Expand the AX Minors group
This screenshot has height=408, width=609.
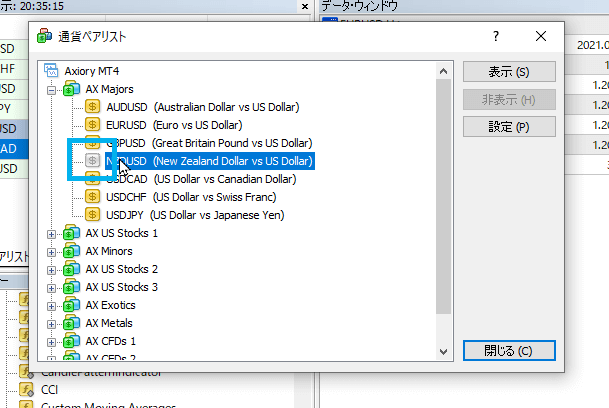51,251
